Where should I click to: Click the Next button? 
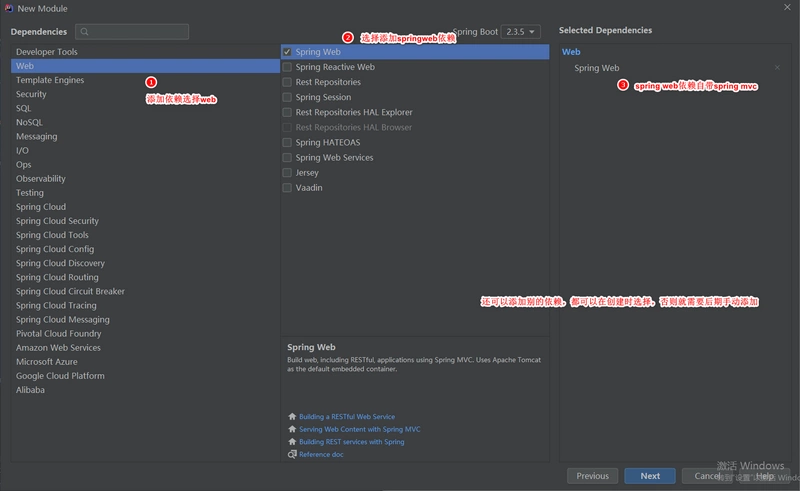(x=650, y=476)
